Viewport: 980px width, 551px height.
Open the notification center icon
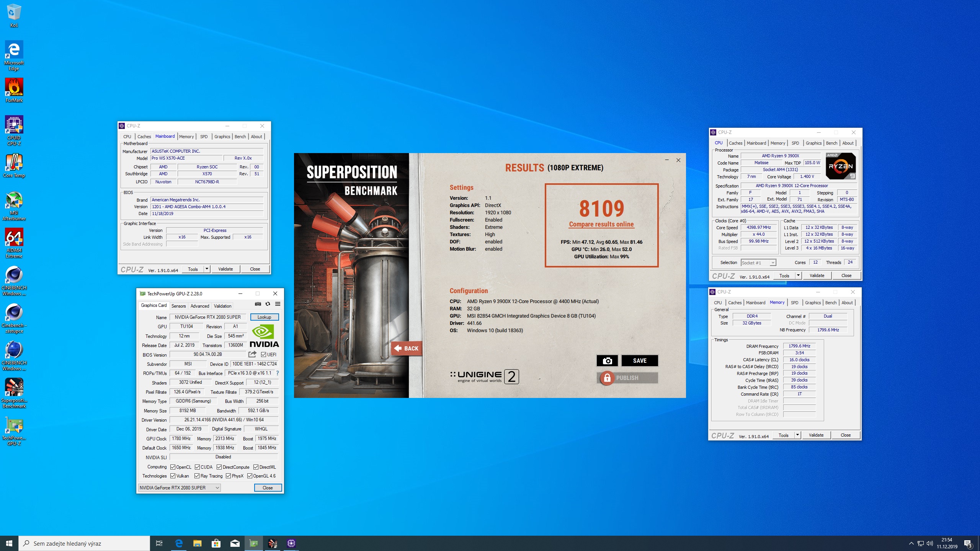[x=968, y=543]
